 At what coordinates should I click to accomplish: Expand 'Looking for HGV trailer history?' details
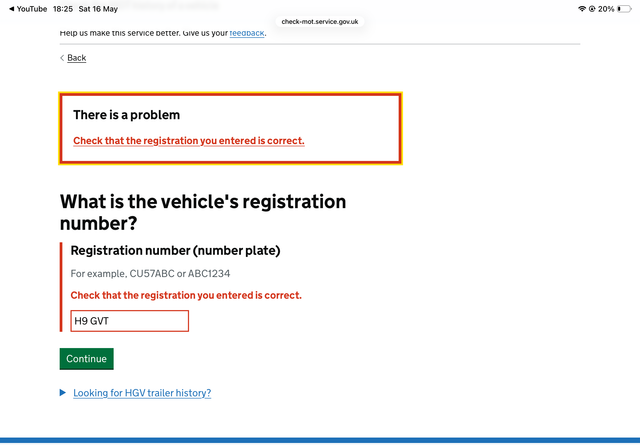click(142, 393)
